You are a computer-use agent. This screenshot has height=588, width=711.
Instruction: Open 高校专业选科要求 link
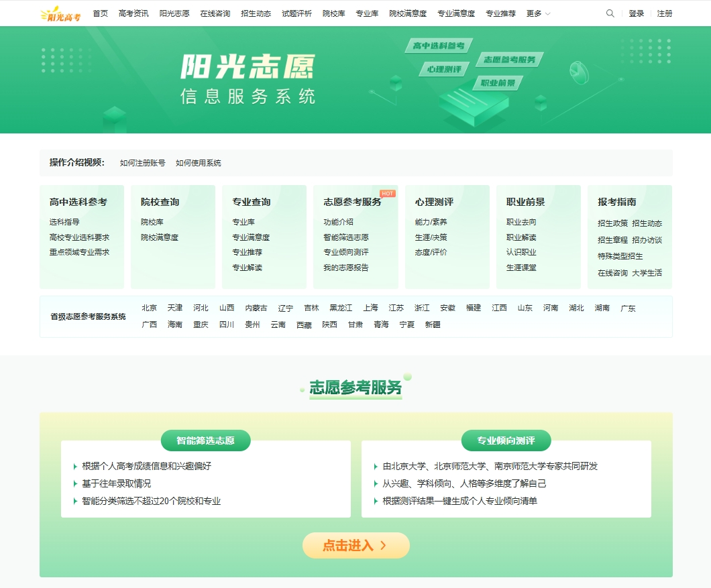click(79, 237)
